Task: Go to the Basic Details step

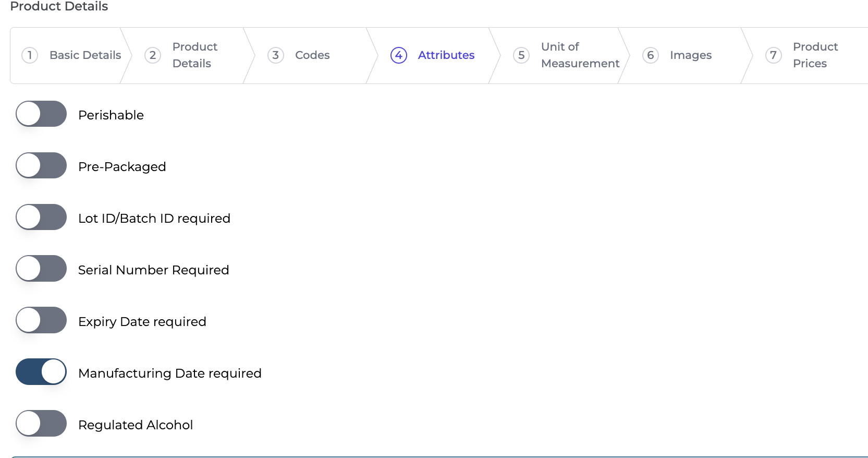Action: [85, 55]
